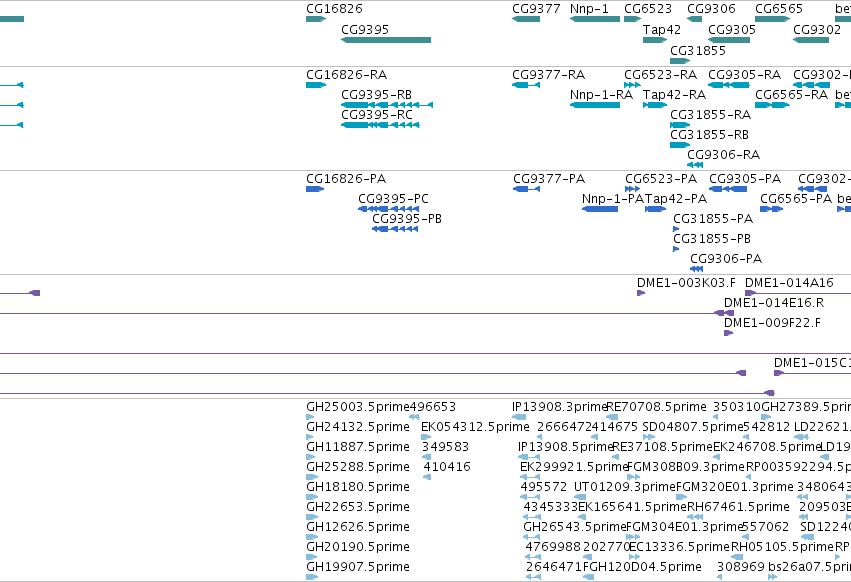Select the CG9305 gene in top track
Screen dimensions: 851x582
(729, 40)
